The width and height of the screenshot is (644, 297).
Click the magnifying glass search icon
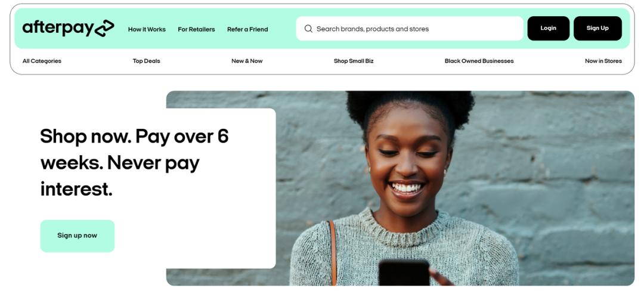coord(308,29)
